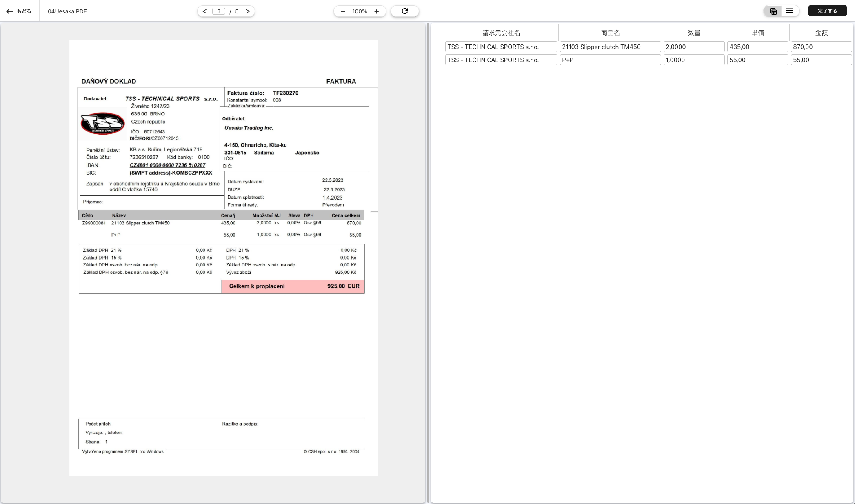Click the 数量 column header
Screen dimensions: 855x504
[694, 33]
